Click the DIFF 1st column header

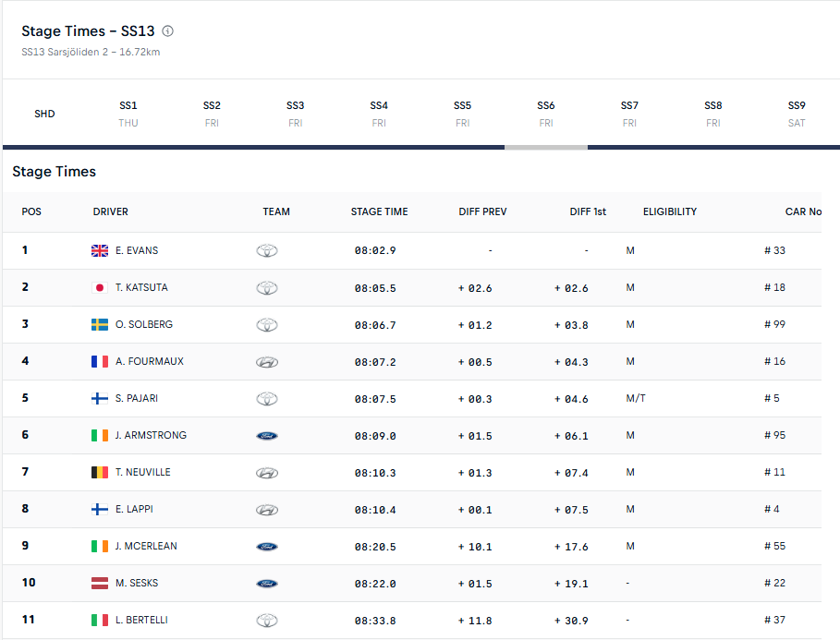coord(588,211)
